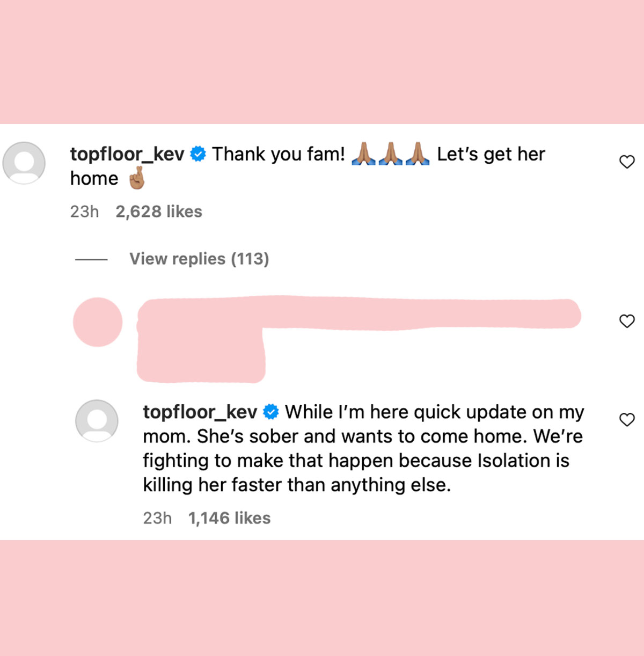Viewport: 644px width, 656px height.
Task: Click the top comment's avatar picture
Action: (x=24, y=163)
